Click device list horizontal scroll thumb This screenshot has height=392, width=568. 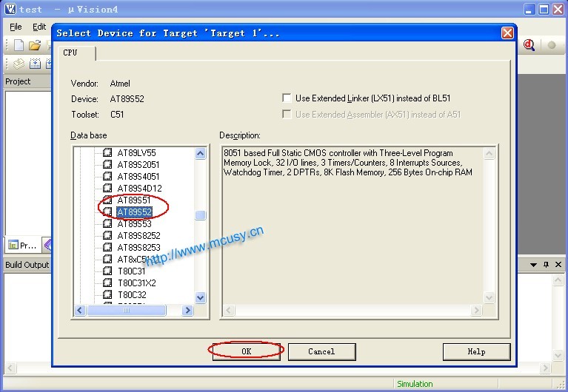click(127, 310)
